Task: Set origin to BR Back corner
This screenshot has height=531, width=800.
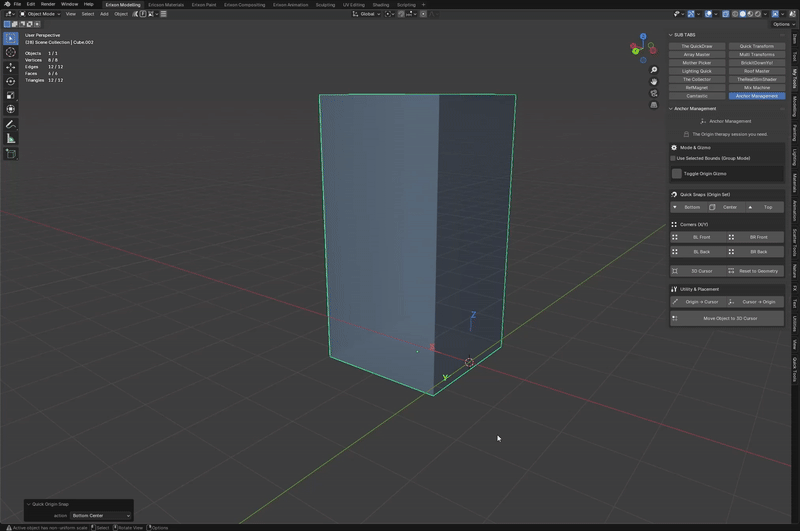Action: tap(755, 252)
